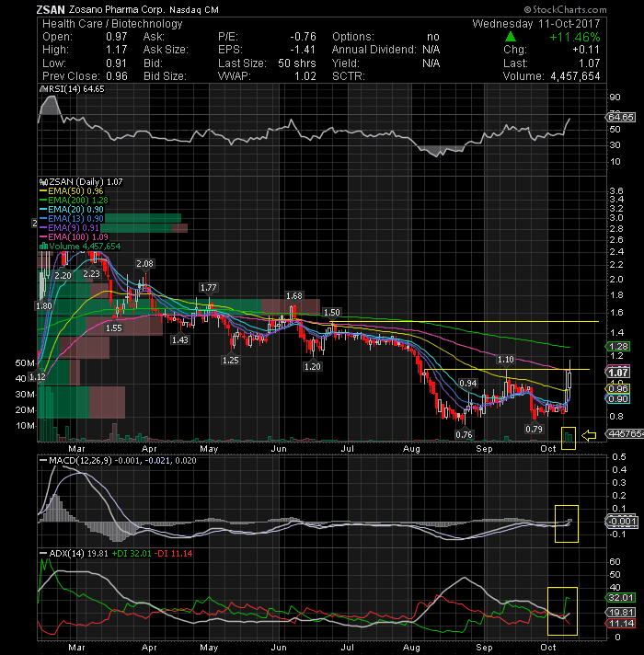Click the 32.01 green ADX axis tag
644x655 pixels.
(x=621, y=598)
